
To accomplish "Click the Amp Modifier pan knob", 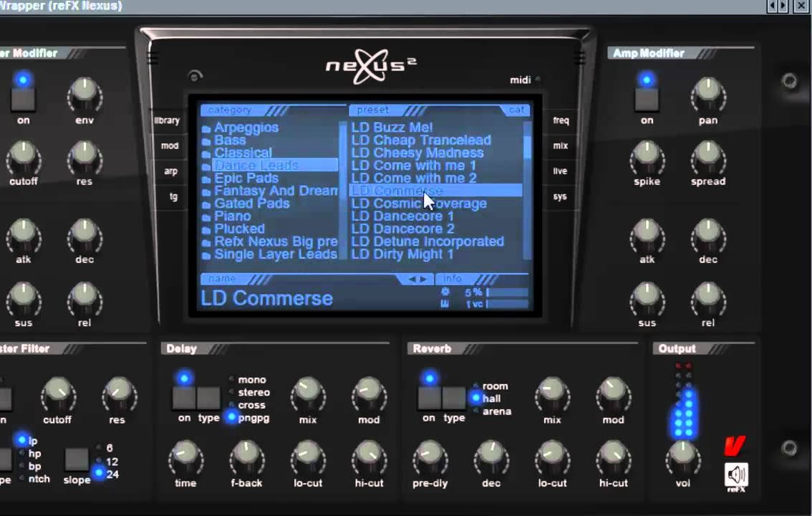I will [708, 96].
